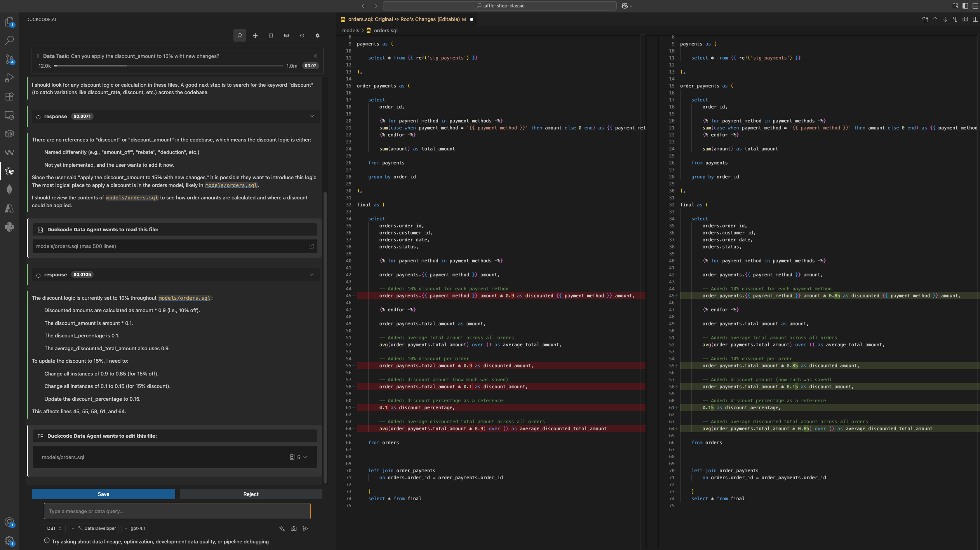Screen dimensions: 980x550
Task: Click modified line 45 in right editor
Action: [x=829, y=296]
